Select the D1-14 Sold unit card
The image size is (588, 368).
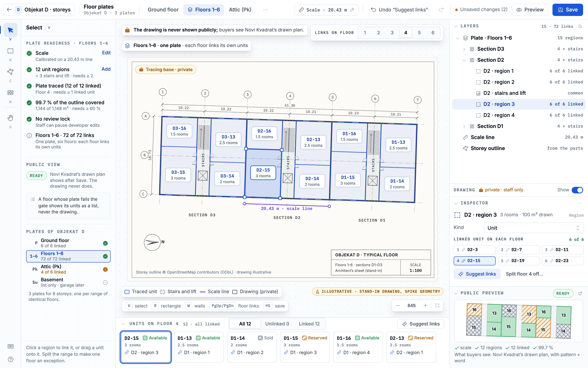pos(252,347)
